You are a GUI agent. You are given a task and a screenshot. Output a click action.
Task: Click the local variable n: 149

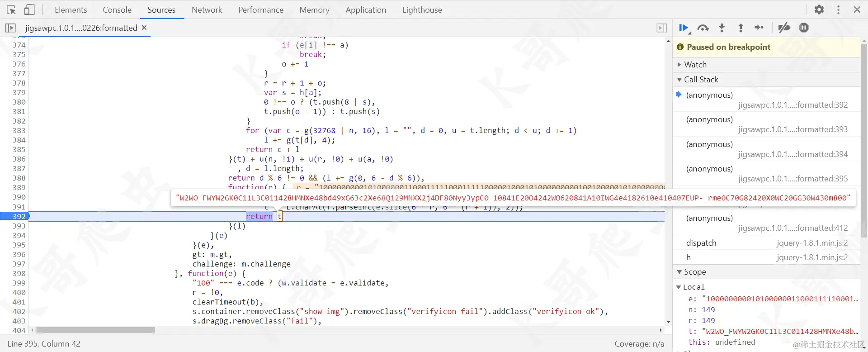coord(702,309)
